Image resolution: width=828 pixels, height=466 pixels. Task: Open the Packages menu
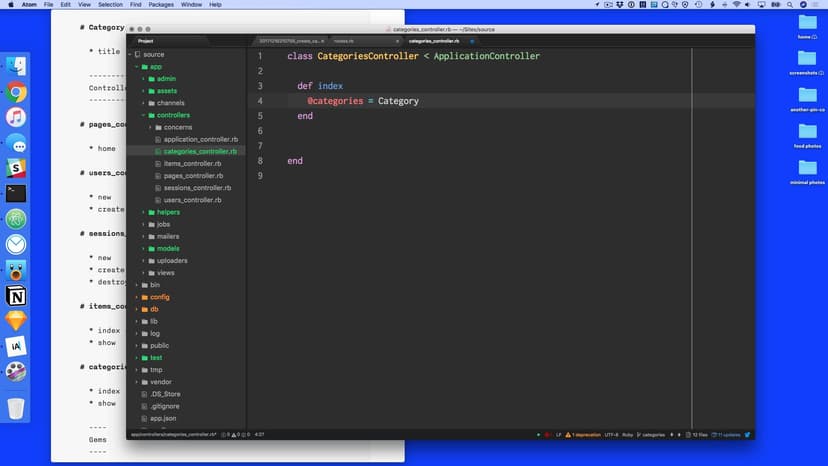(x=161, y=5)
